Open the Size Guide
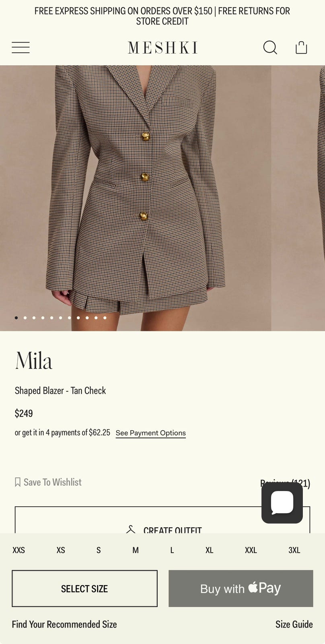The image size is (325, 644). point(294,624)
